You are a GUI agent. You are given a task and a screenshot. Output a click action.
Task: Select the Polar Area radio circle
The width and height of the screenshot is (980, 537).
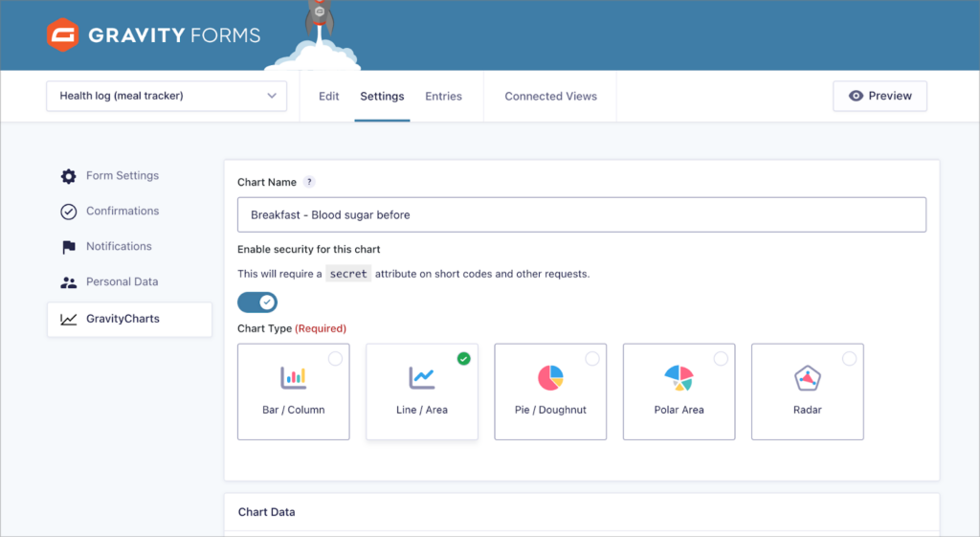pos(721,358)
